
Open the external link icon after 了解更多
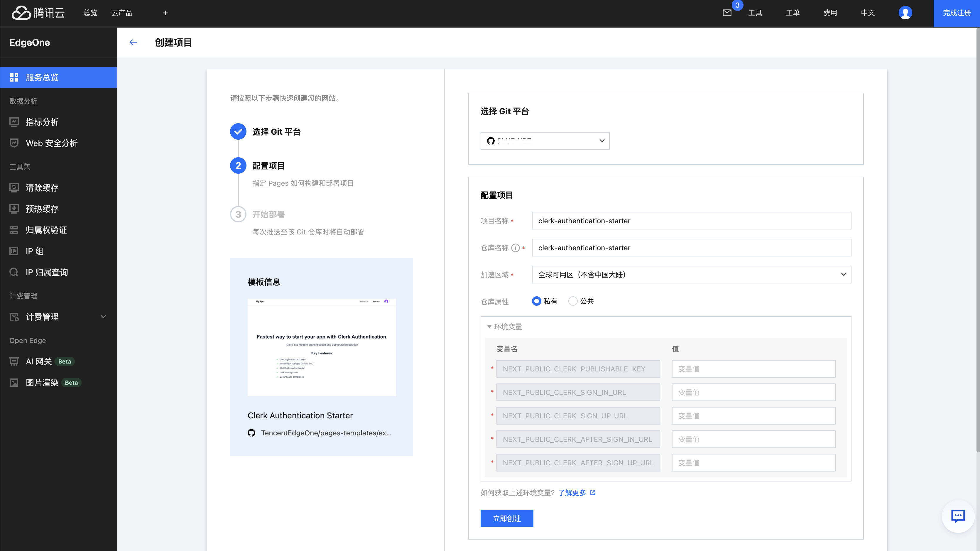(x=593, y=492)
